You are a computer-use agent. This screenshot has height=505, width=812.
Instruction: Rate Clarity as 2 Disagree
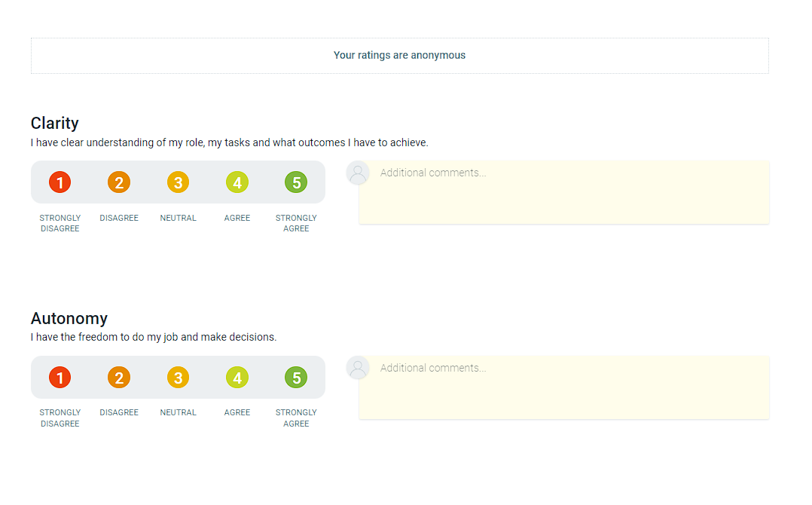[119, 182]
